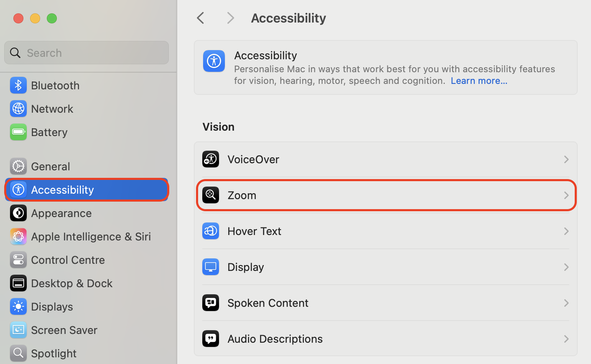Click the Apple Intelligence & Siri icon

[18, 236]
